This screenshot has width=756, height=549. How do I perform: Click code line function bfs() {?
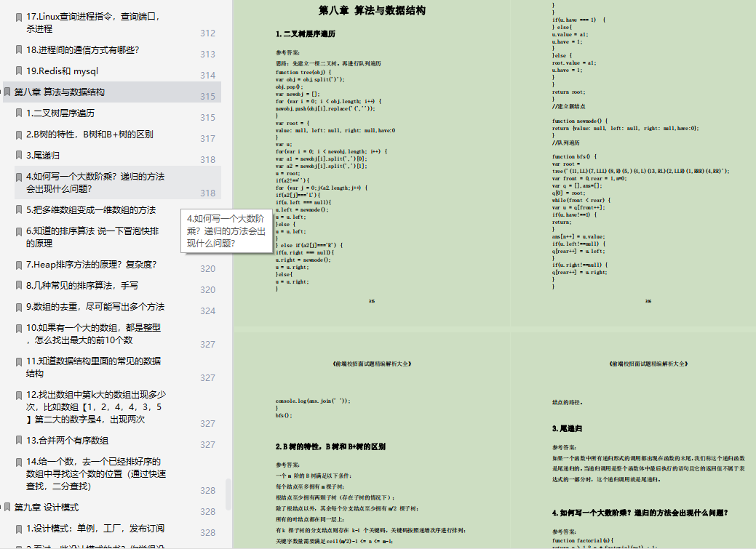[574, 156]
